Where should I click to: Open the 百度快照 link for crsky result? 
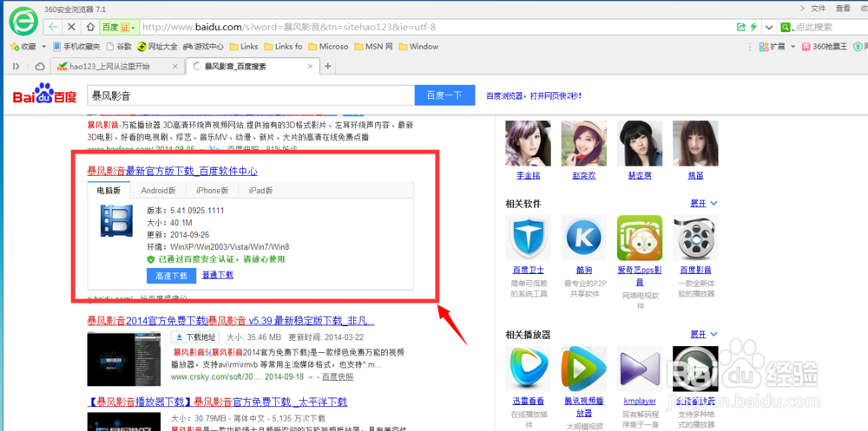pos(338,376)
